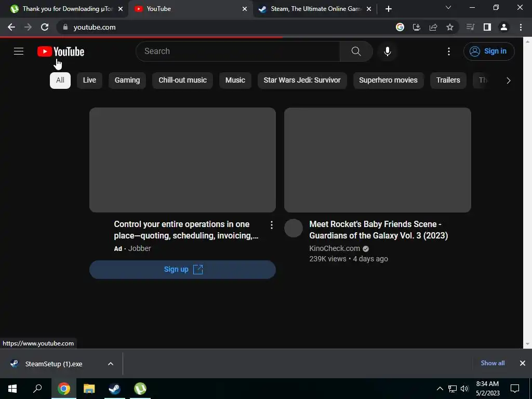Close the downloads bar
The height and width of the screenshot is (399, 532).
[523, 363]
